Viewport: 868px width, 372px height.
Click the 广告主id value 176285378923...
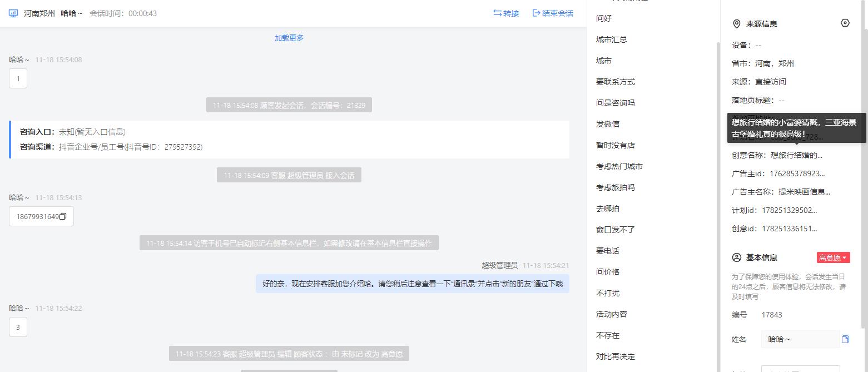point(797,173)
